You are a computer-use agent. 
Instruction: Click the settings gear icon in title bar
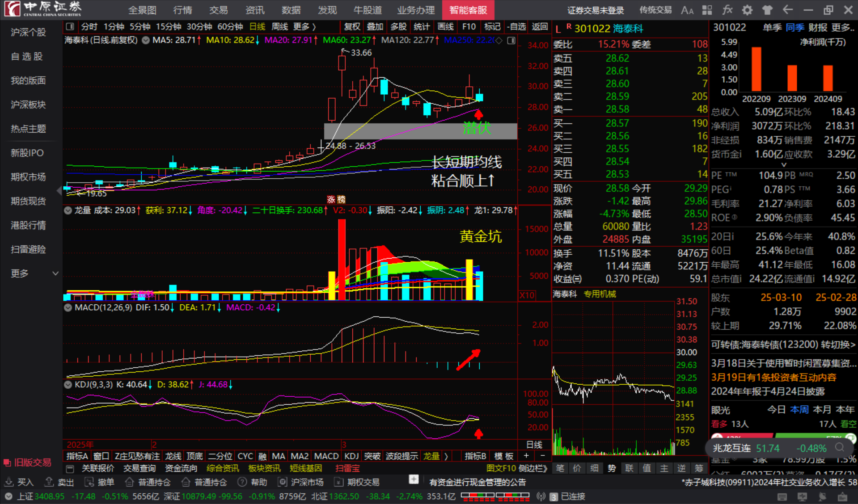click(x=747, y=10)
